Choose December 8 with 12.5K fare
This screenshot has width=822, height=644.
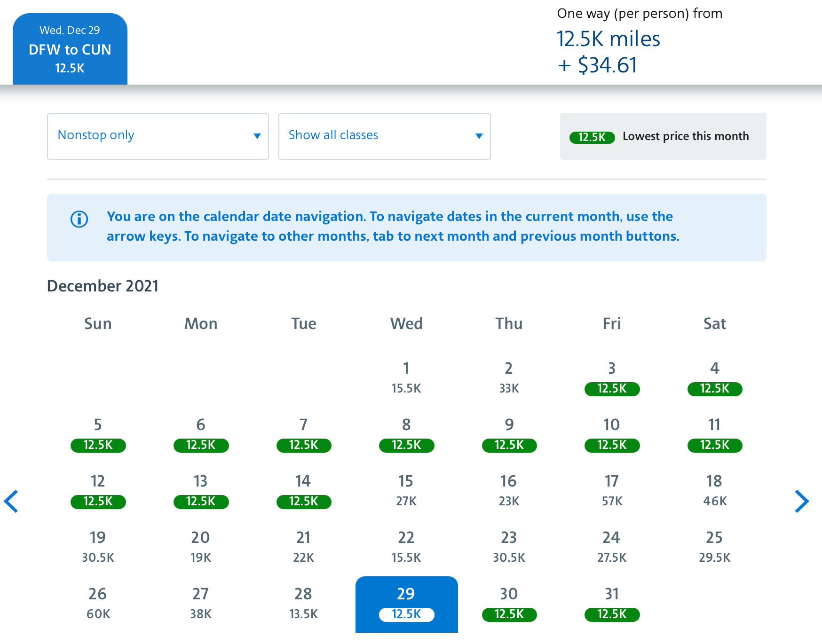pyautogui.click(x=406, y=434)
